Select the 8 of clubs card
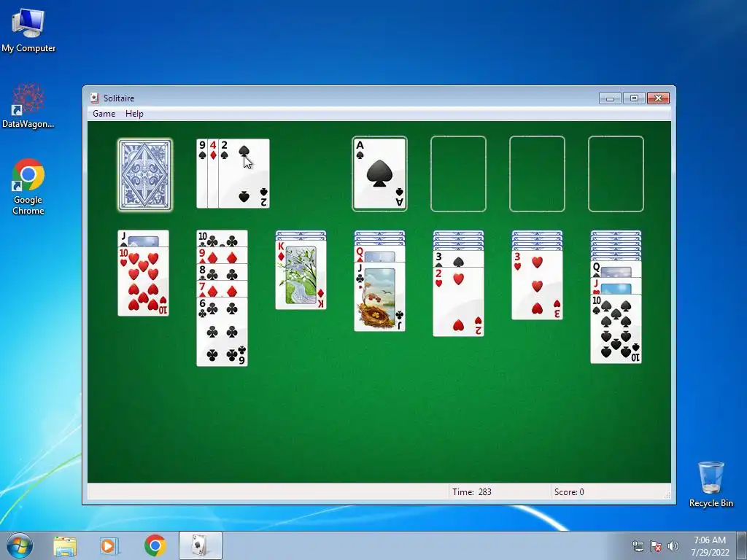Screen dimensions: 747x560 pyautogui.click(x=222, y=273)
